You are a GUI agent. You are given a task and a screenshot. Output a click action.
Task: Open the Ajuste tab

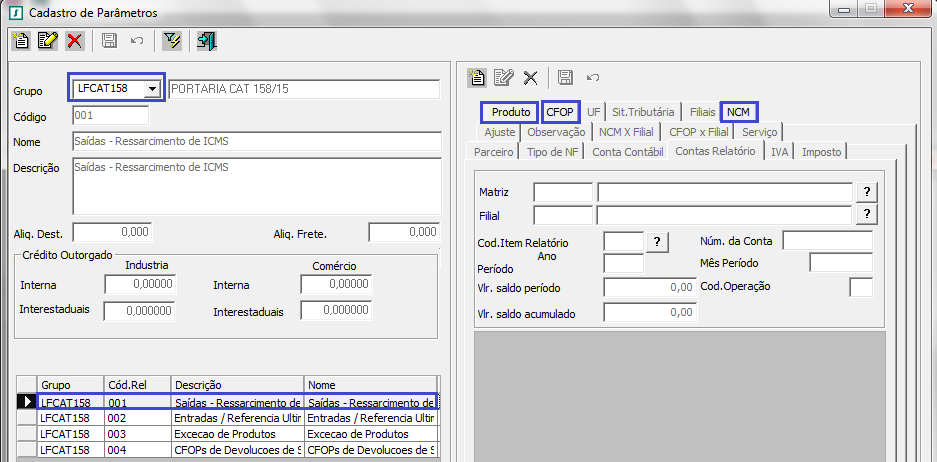(500, 132)
